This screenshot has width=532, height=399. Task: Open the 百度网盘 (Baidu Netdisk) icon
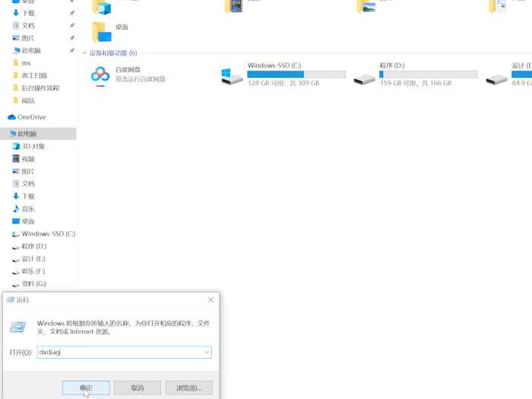coord(100,74)
